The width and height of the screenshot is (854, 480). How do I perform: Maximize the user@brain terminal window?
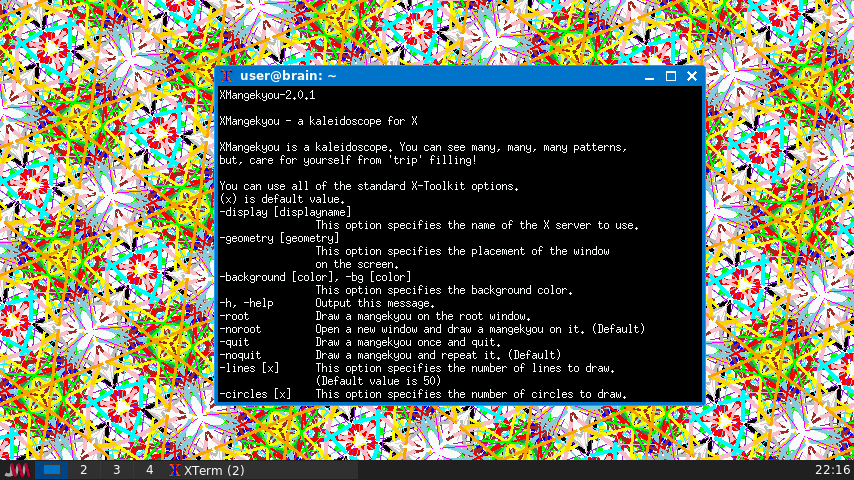671,76
